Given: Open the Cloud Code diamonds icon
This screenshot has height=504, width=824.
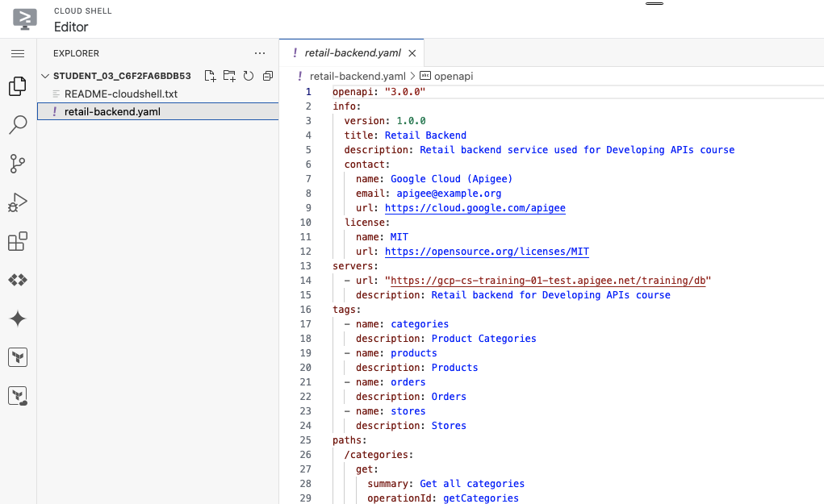Looking at the screenshot, I should [18, 280].
